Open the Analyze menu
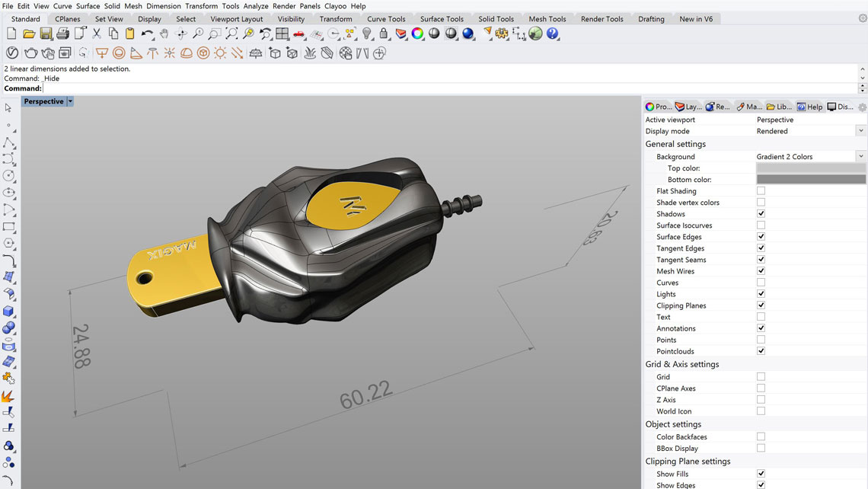 click(256, 6)
